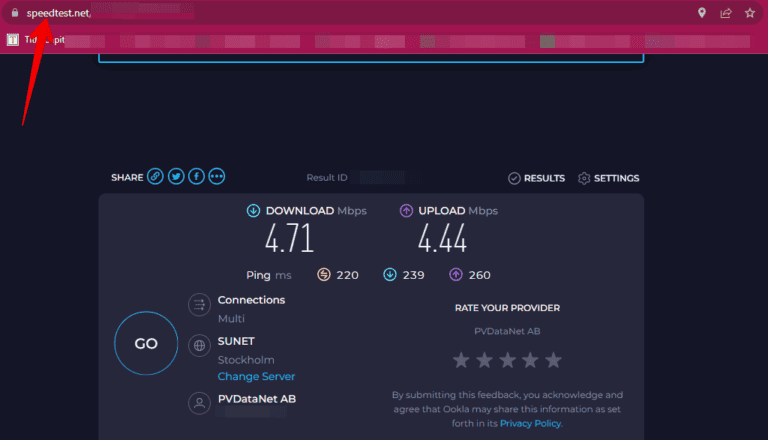768x440 pixels.
Task: Rate the provider five stars
Action: tap(553, 360)
